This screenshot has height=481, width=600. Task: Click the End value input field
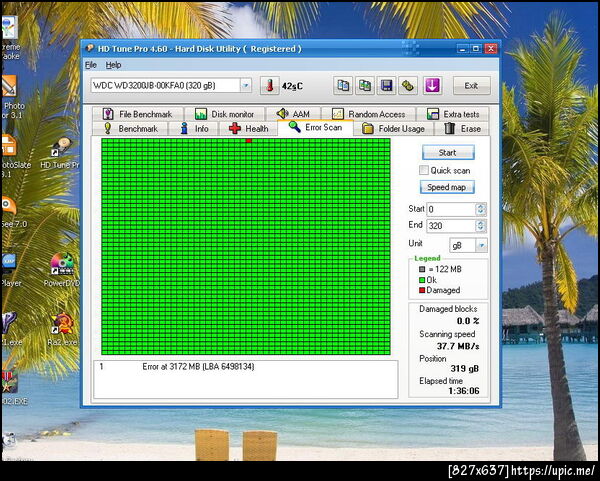451,226
